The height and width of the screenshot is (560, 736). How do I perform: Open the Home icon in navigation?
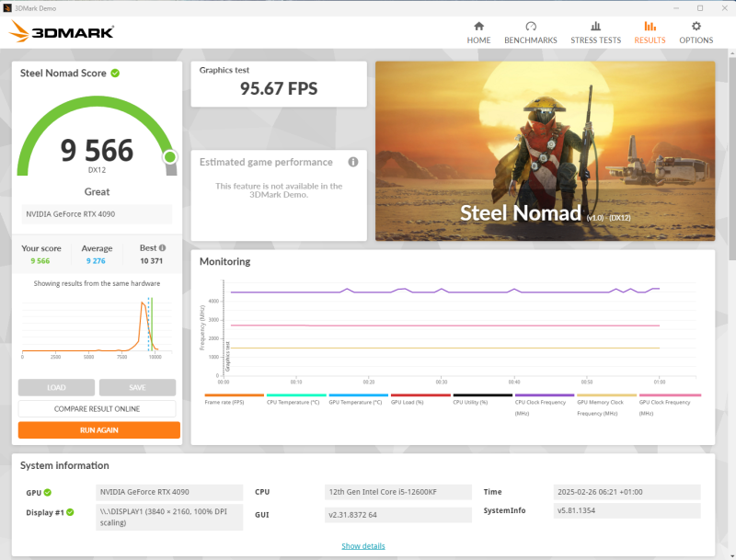tap(478, 27)
